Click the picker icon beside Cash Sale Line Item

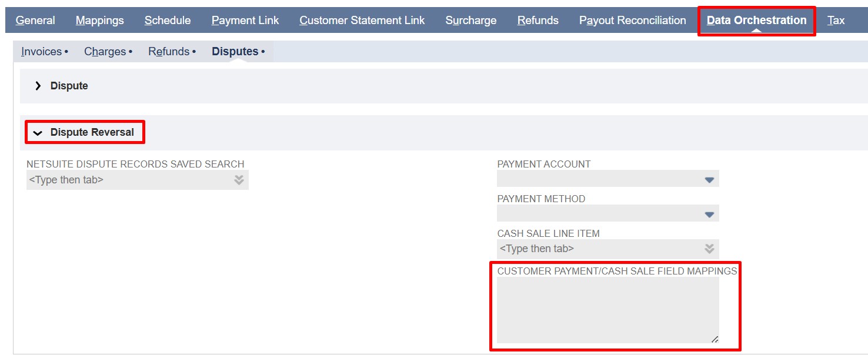(x=710, y=248)
